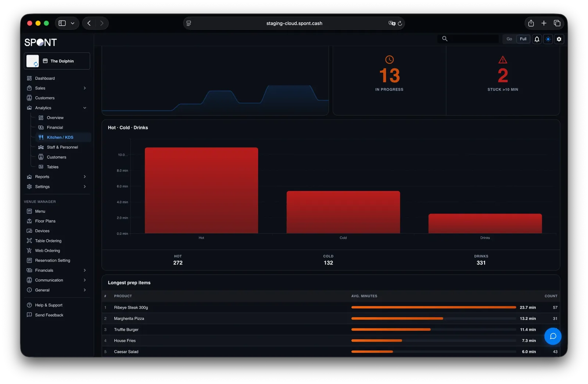588x384 pixels.
Task: Toggle the light/dark theme sun button
Action: pos(548,39)
